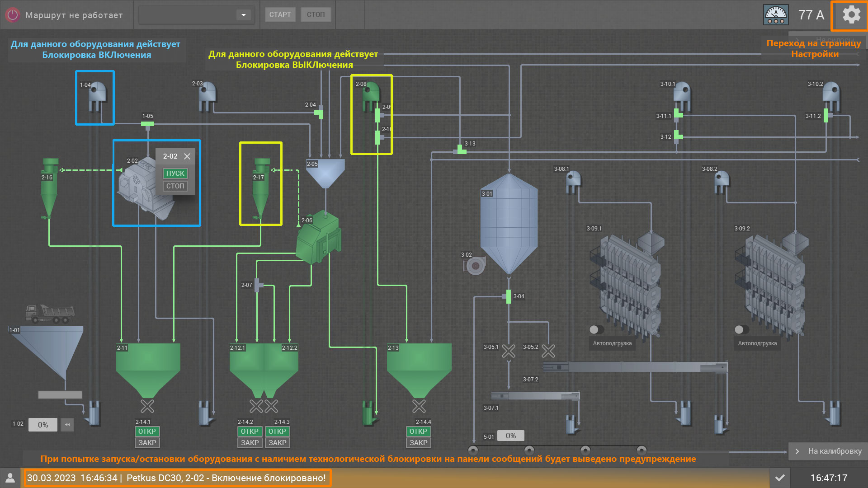
Task: Click ОТКР under gate 2-14.1
Action: [x=147, y=432]
